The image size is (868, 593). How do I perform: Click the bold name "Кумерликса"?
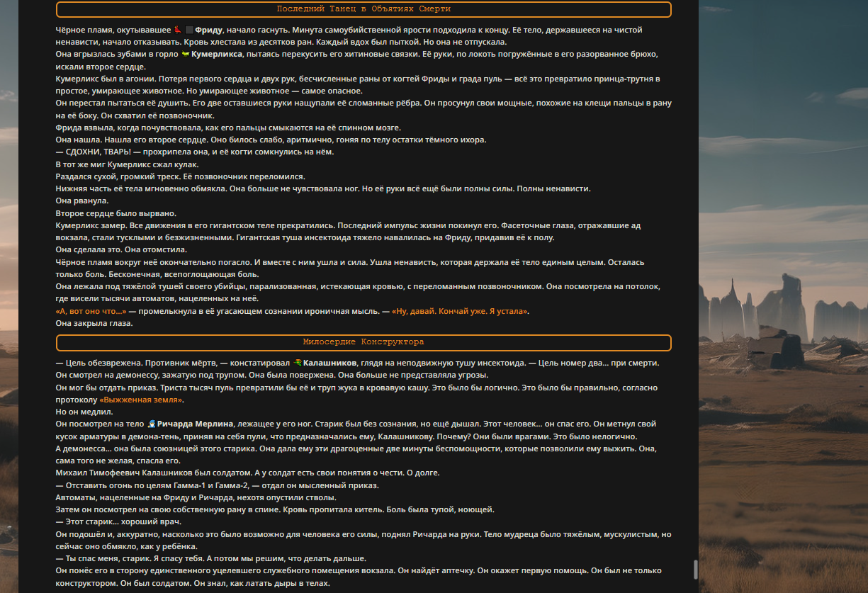click(218, 55)
